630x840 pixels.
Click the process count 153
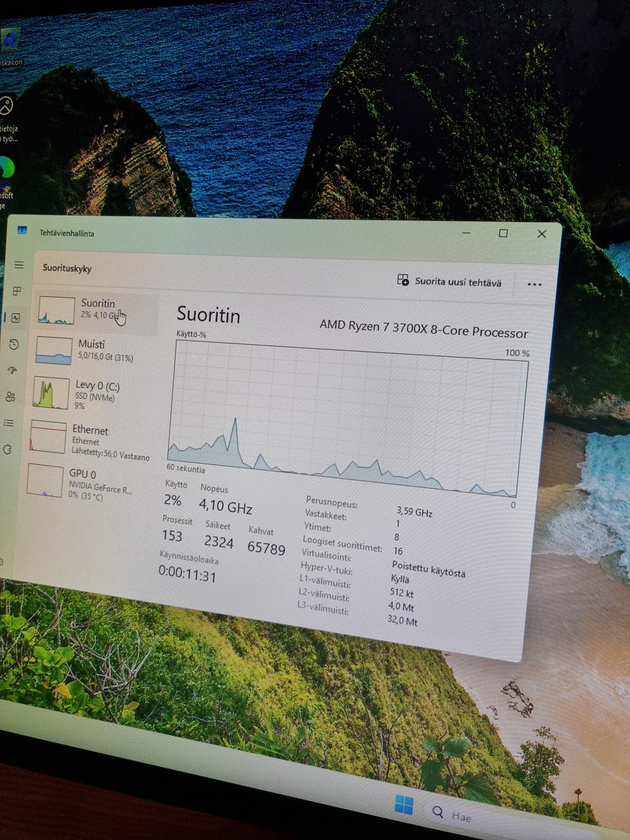click(172, 535)
